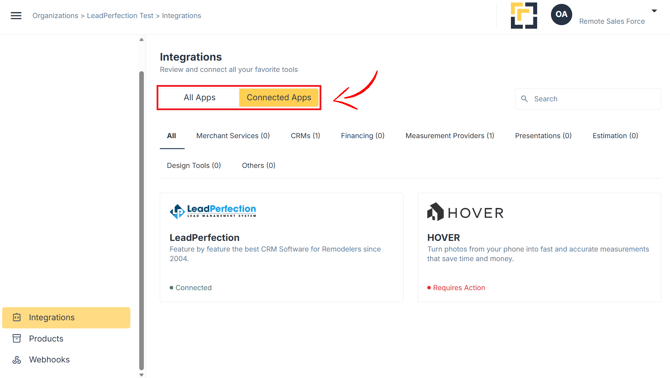Viewport: 670px width, 378px height.
Task: Click the HOVER measurements description text
Action: point(538,254)
